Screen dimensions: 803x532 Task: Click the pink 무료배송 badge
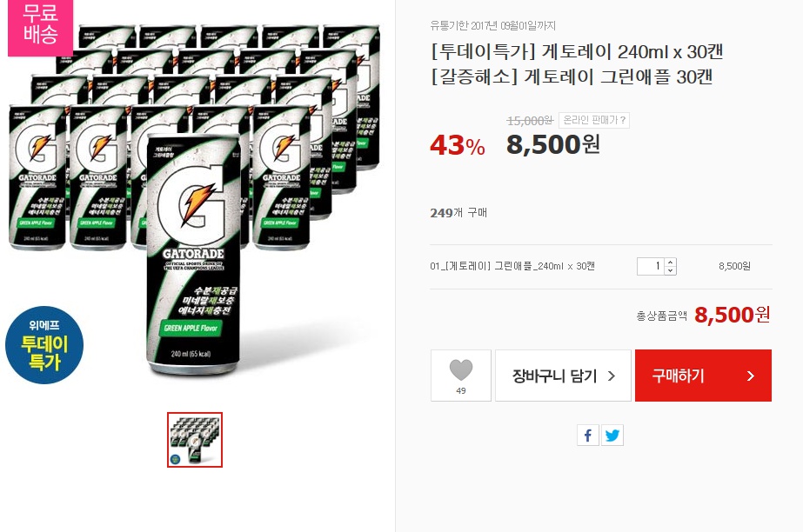tap(41, 25)
